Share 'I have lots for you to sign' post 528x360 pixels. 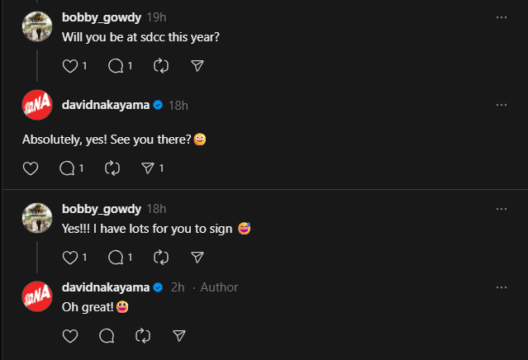(197, 258)
